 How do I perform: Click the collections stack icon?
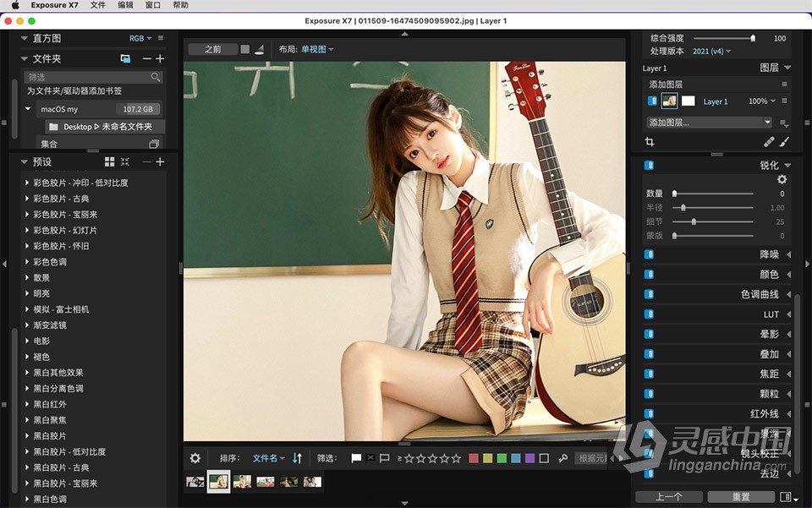click(154, 144)
